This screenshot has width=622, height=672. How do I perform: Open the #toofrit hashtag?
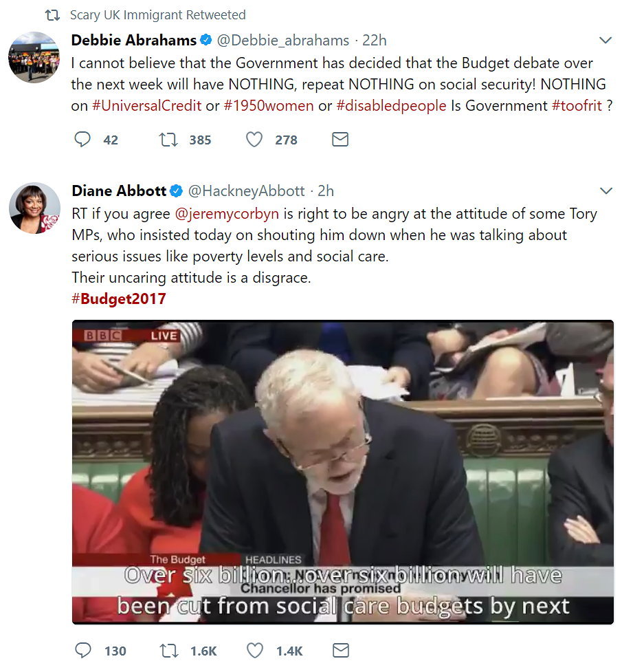pos(577,105)
